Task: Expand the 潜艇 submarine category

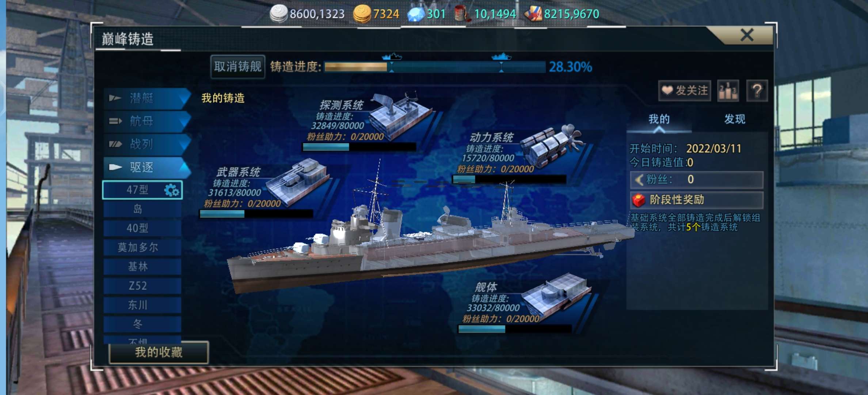Action: (x=147, y=98)
